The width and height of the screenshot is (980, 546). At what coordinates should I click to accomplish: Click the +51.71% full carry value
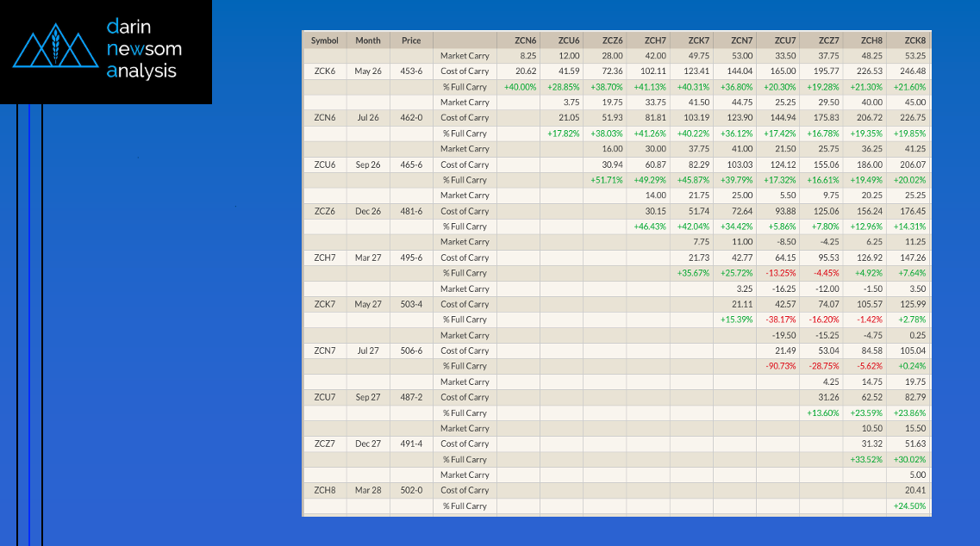pos(607,180)
